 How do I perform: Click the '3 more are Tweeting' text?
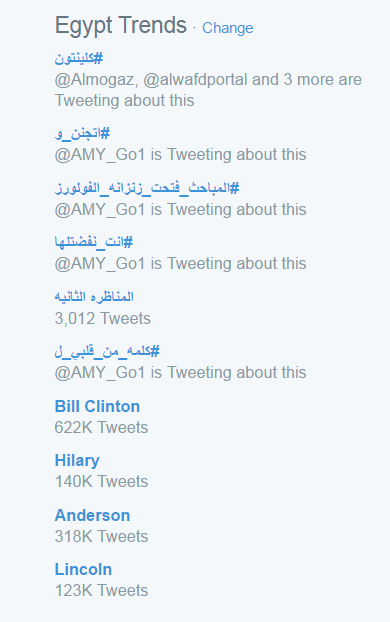click(x=208, y=90)
